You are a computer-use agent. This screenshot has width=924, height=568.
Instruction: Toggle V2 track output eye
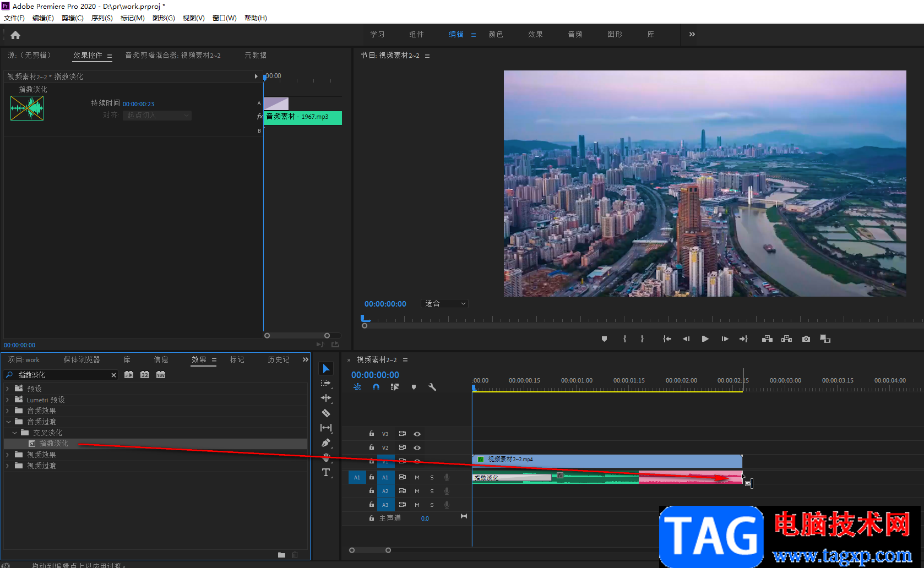pos(417,447)
